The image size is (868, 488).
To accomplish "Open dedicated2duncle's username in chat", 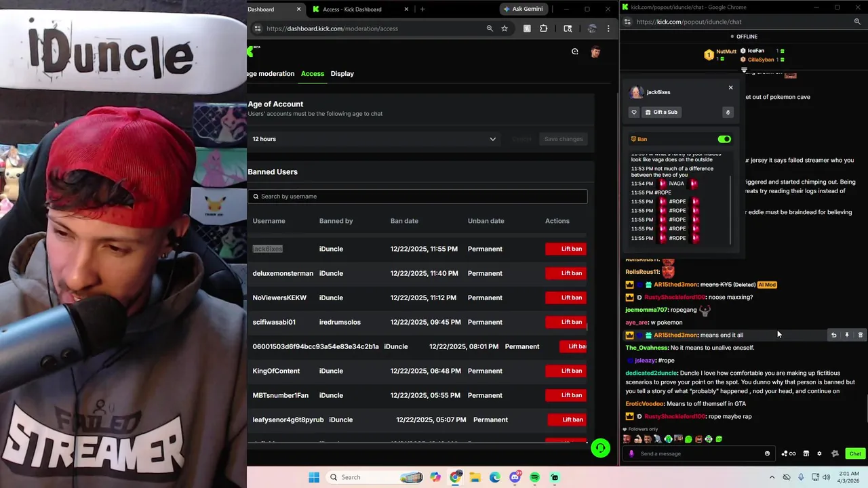I will coord(651,373).
